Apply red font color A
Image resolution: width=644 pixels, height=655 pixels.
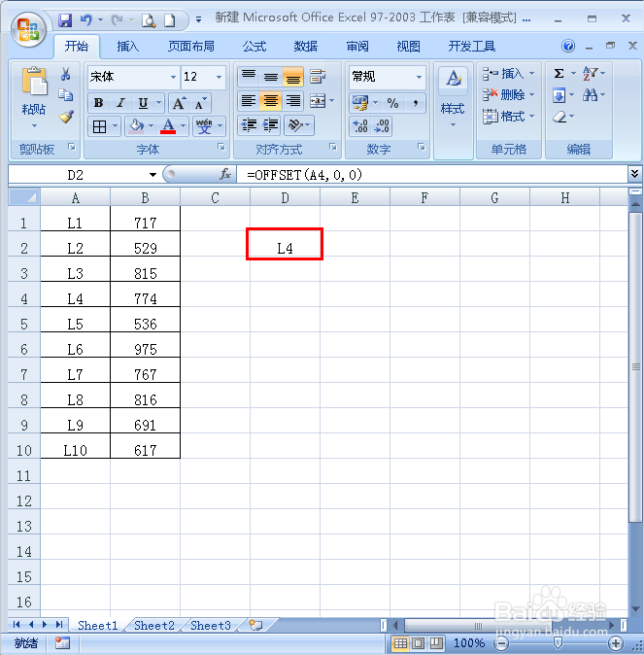point(168,126)
